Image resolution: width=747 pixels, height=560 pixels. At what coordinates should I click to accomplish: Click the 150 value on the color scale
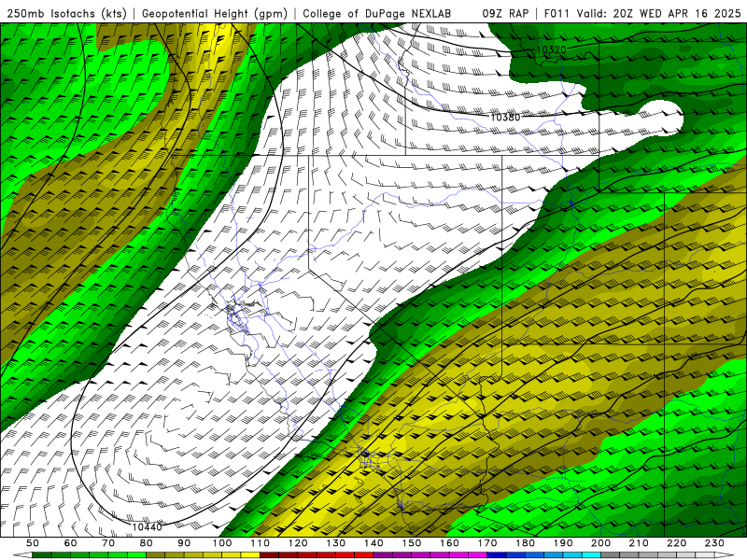tap(412, 543)
